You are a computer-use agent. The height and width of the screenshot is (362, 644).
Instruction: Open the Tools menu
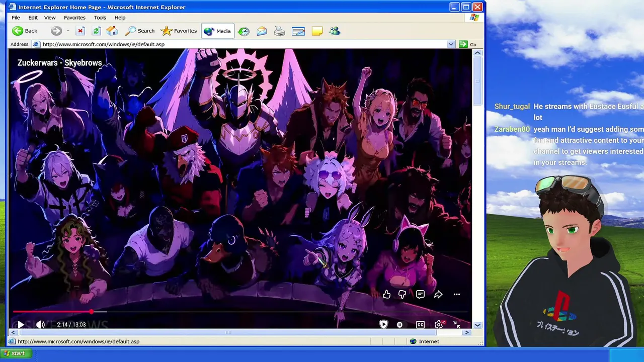click(x=100, y=18)
